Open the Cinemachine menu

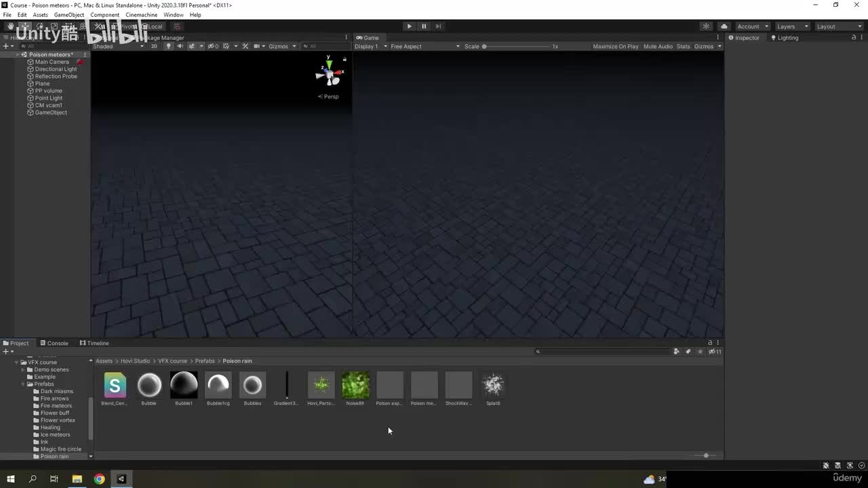click(141, 15)
